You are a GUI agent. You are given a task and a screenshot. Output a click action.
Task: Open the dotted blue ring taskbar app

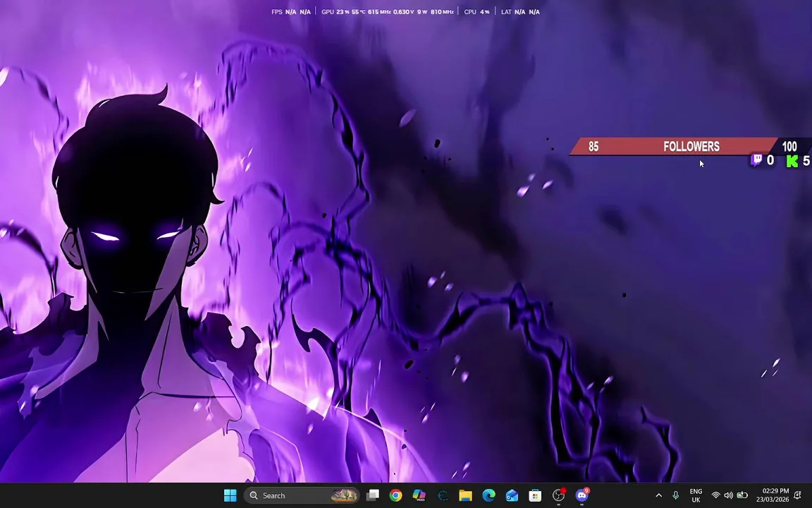point(442,495)
